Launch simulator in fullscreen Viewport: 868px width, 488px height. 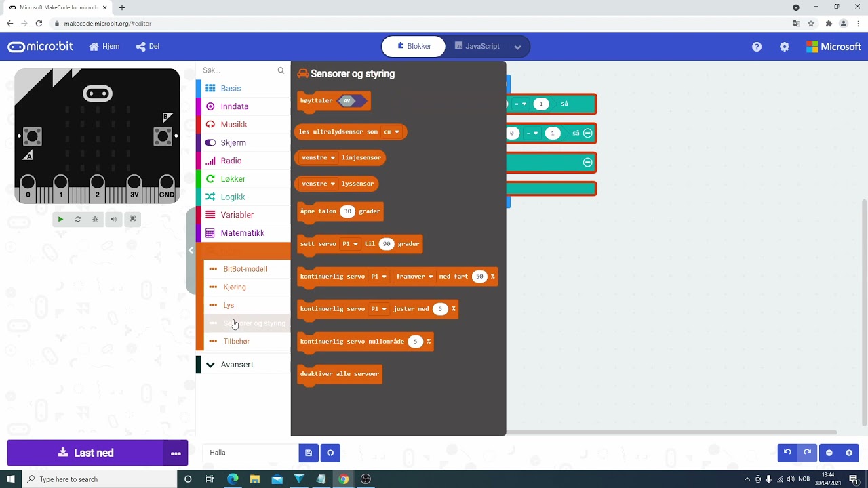coord(132,219)
